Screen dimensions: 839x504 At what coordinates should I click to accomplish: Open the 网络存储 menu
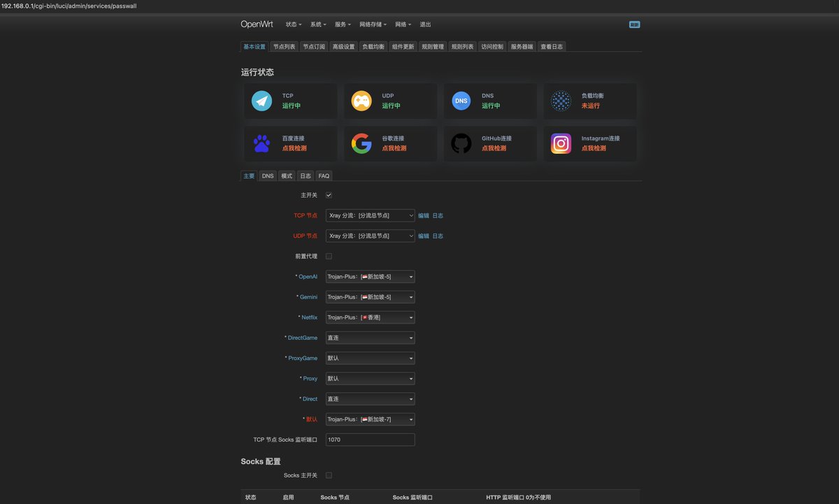(x=373, y=24)
